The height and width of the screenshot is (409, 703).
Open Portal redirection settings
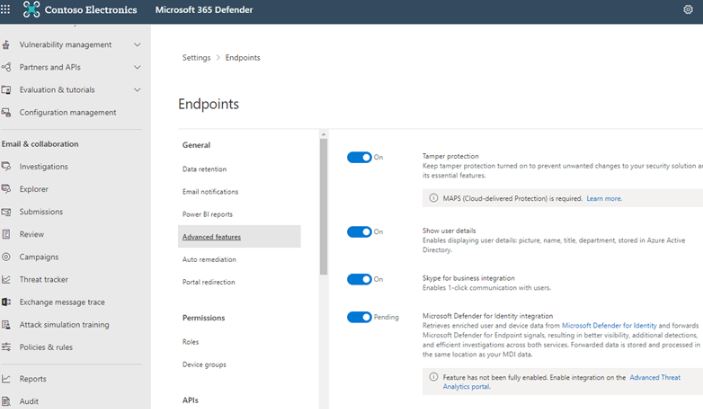coord(208,282)
